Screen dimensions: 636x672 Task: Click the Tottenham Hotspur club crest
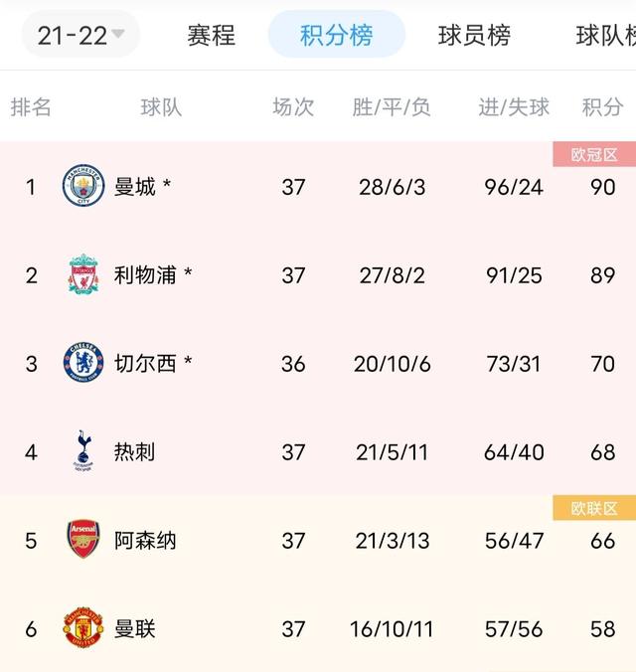83,452
